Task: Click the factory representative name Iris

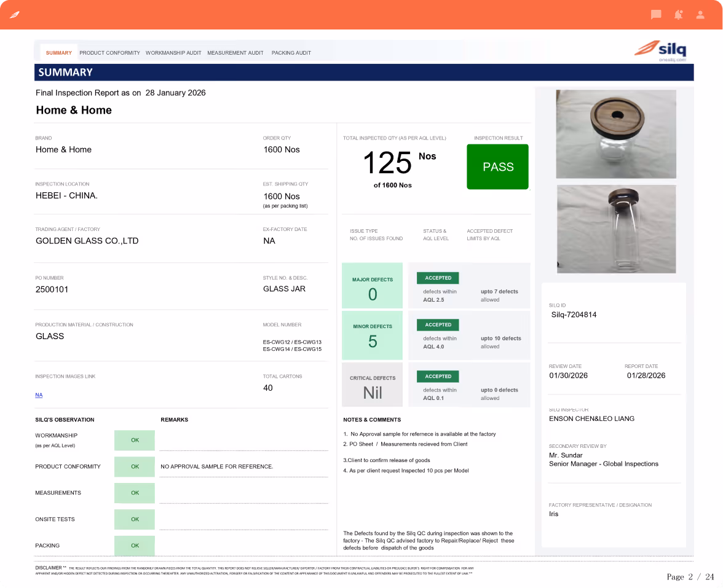Action: point(553,514)
